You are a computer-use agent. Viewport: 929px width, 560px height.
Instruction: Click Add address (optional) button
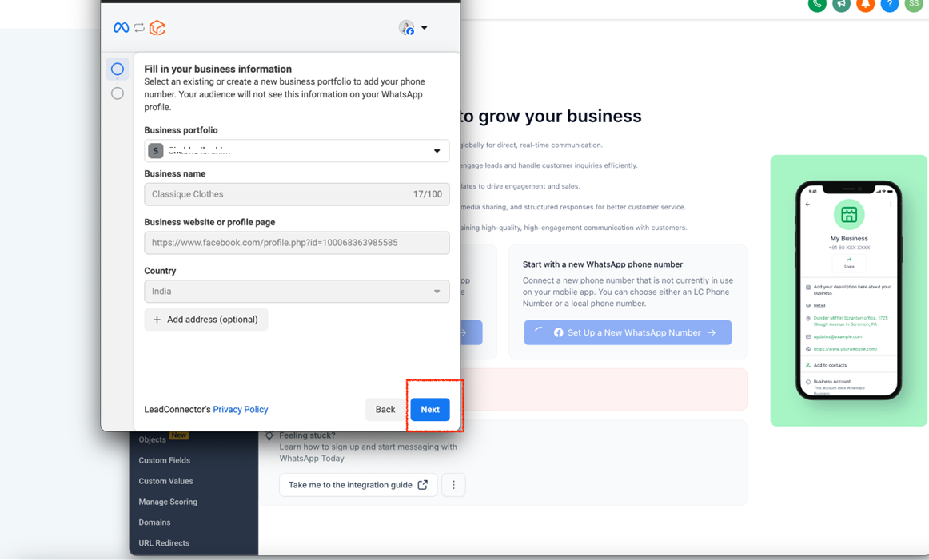tap(206, 320)
